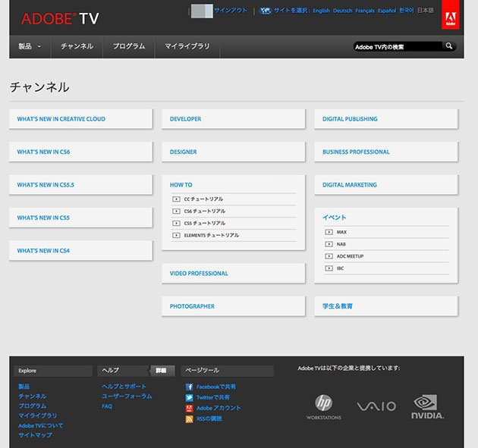Screen dimensions: 478x448
Task: Click the Adobe TV search field
Action: (x=398, y=47)
